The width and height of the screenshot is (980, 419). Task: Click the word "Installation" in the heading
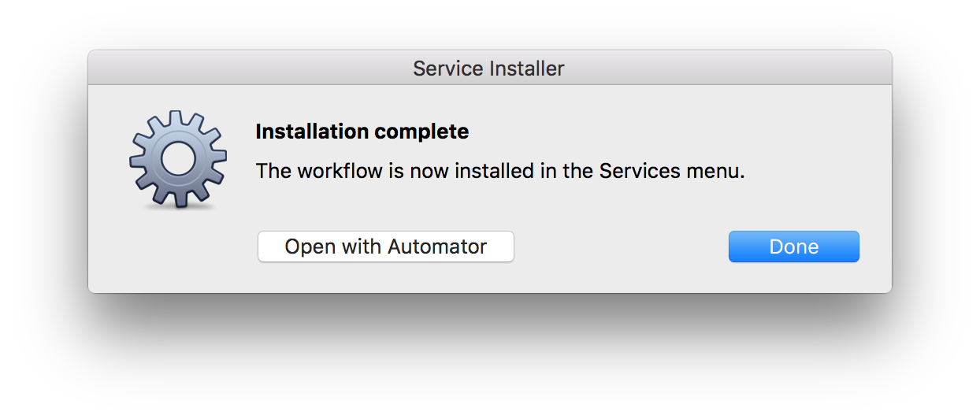click(313, 132)
